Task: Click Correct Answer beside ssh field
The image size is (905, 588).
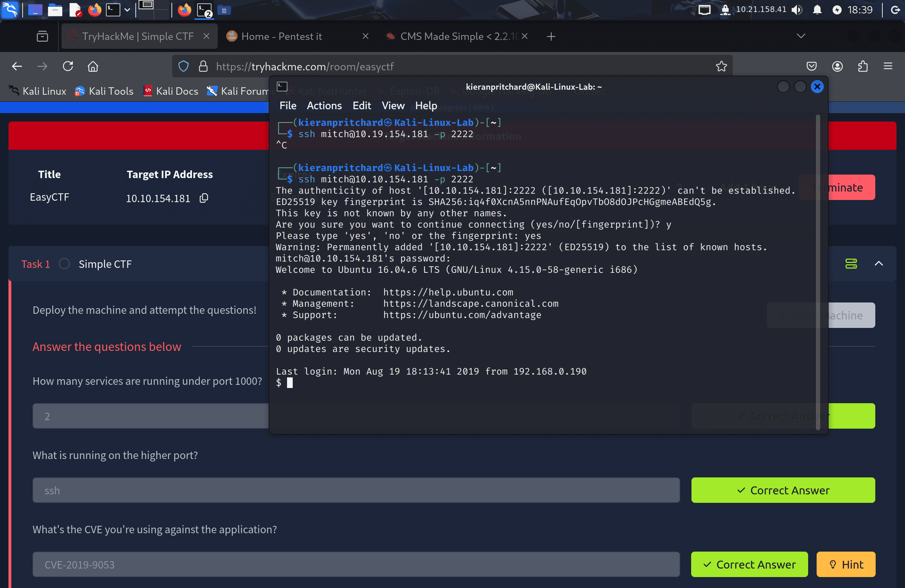Action: pyautogui.click(x=783, y=490)
